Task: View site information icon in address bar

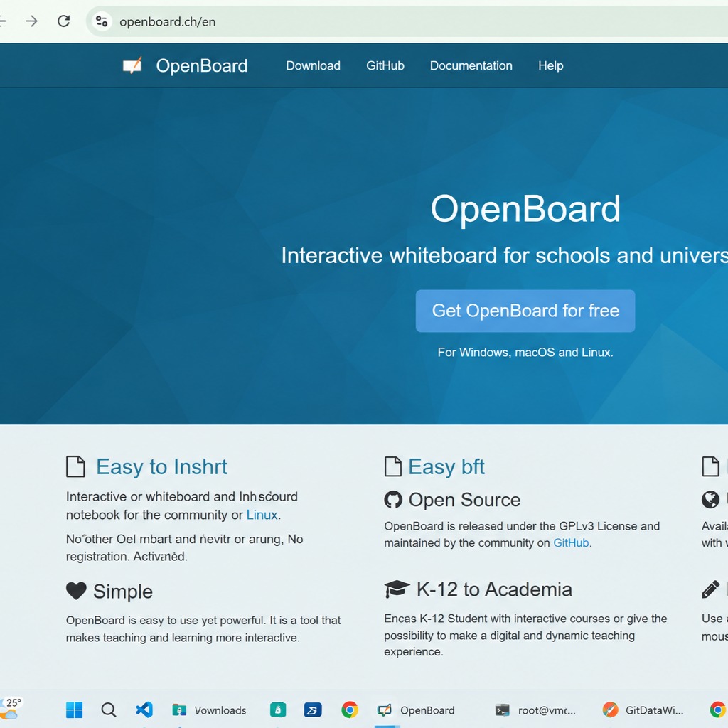Action: [x=102, y=21]
